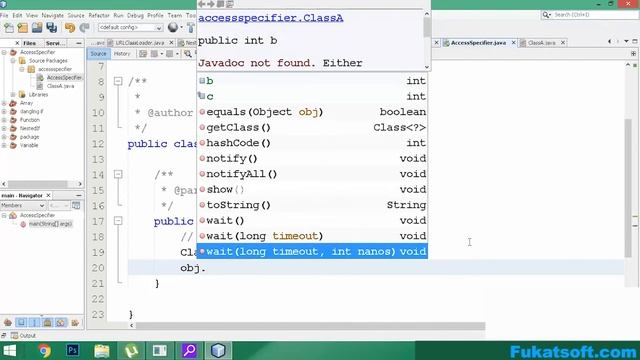This screenshot has height=360, width=640.
Task: Click the Navigator panel settings icon beside dropdowns
Action: pyautogui.click(x=76, y=205)
